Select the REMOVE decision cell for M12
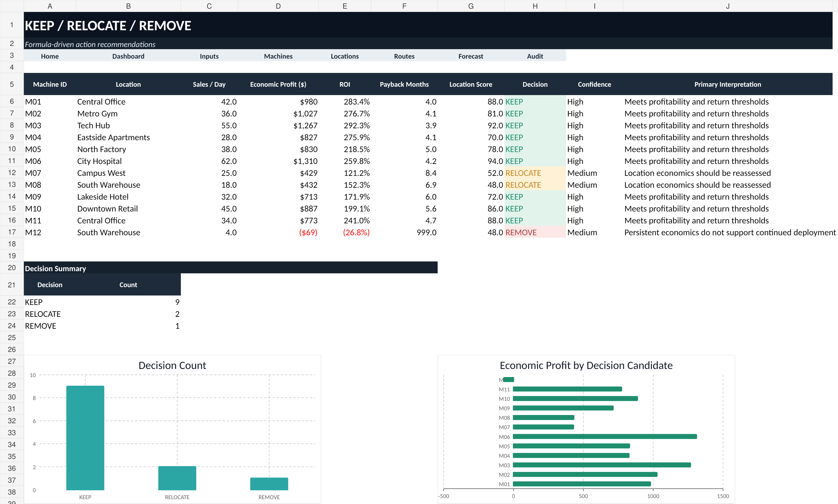 (x=535, y=232)
